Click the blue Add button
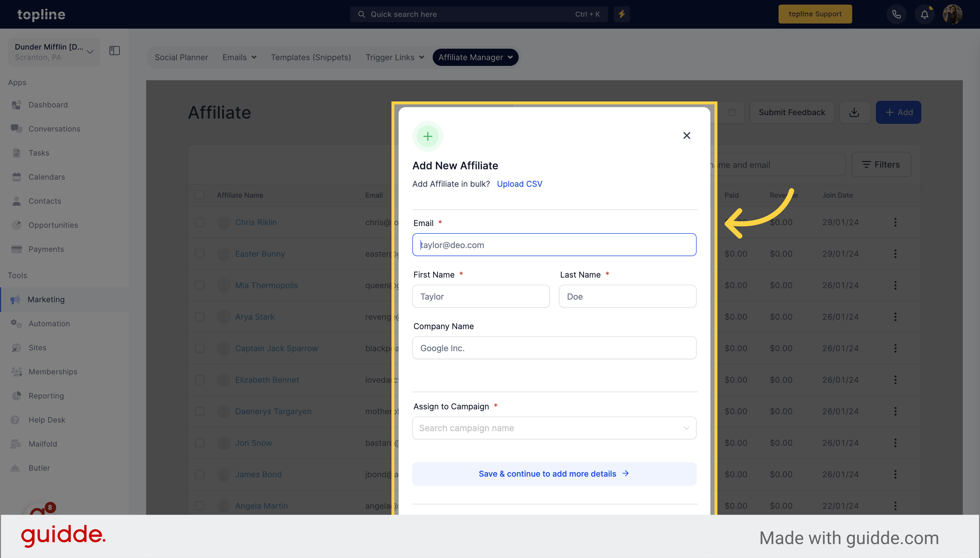The width and height of the screenshot is (980, 558). 898,112
